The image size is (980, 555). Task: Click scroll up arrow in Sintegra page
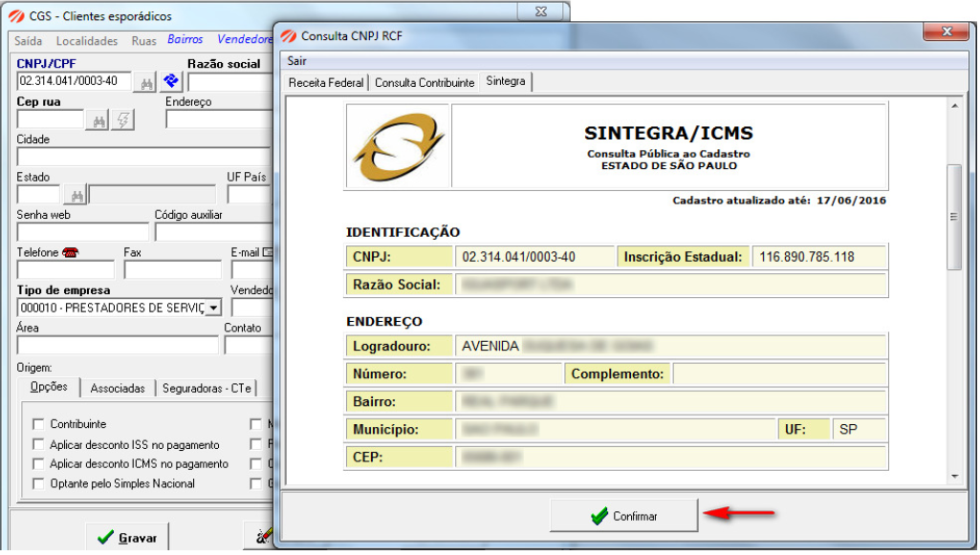954,106
